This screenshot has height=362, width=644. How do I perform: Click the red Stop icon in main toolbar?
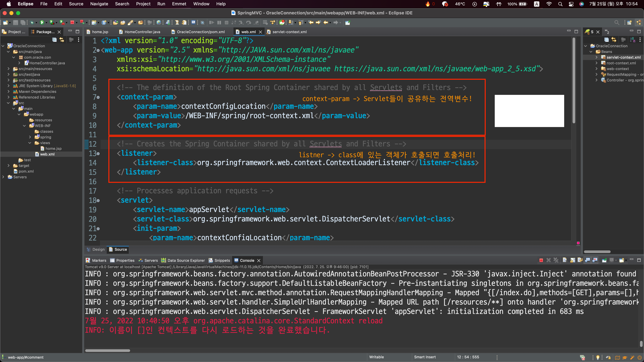(x=72, y=22)
